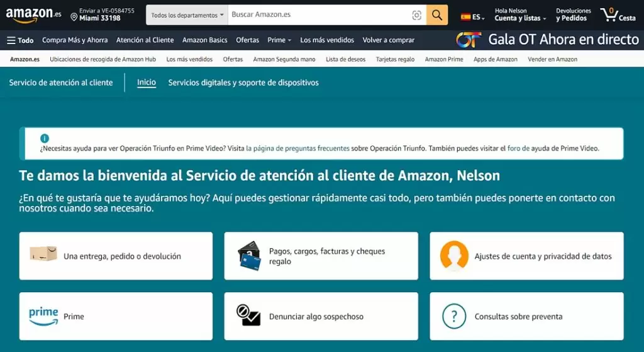
Task: Follow the foro de ayuda link
Action: click(x=518, y=149)
